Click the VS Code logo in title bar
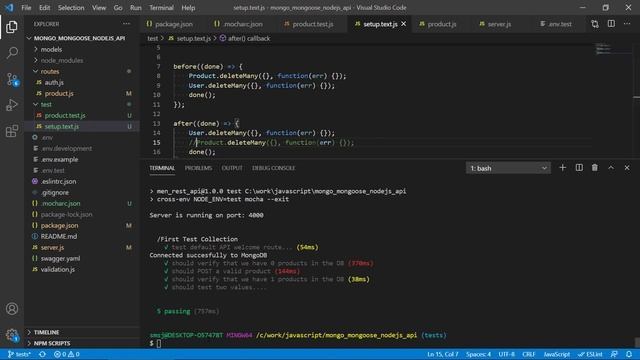 point(9,7)
